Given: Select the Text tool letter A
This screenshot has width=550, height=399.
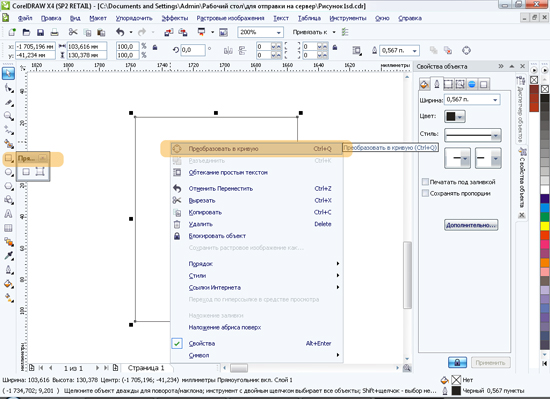Looking at the screenshot, I should click(9, 214).
